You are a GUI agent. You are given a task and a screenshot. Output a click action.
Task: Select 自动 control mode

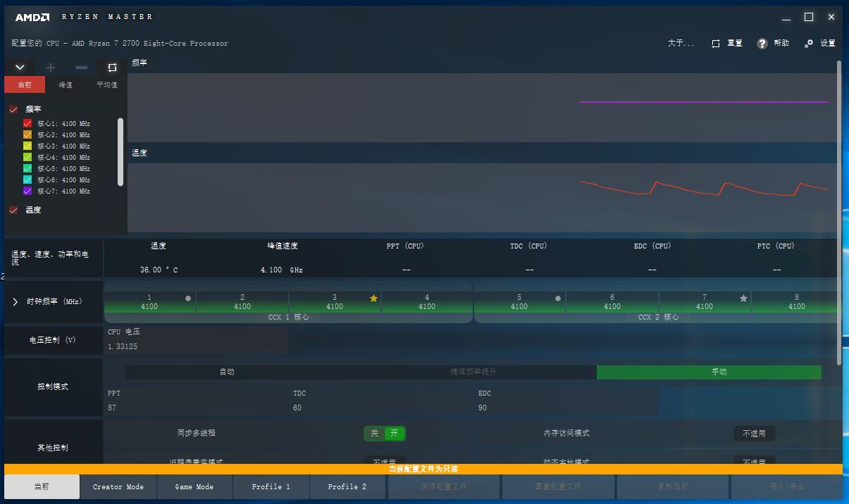point(227,372)
